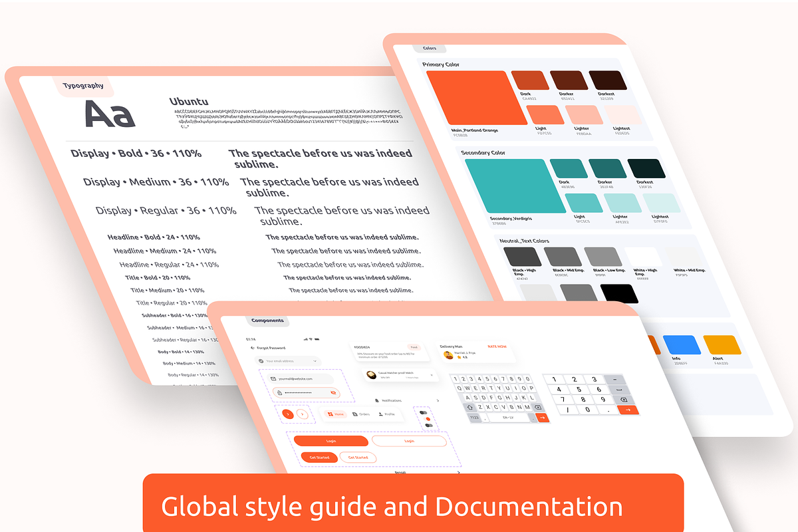Select the secondary Darker teal swatch
This screenshot has width=798, height=532.
click(x=607, y=169)
